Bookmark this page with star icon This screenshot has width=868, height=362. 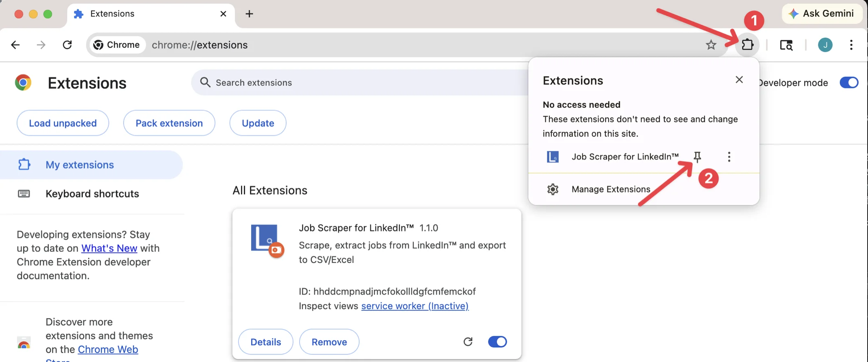point(711,45)
